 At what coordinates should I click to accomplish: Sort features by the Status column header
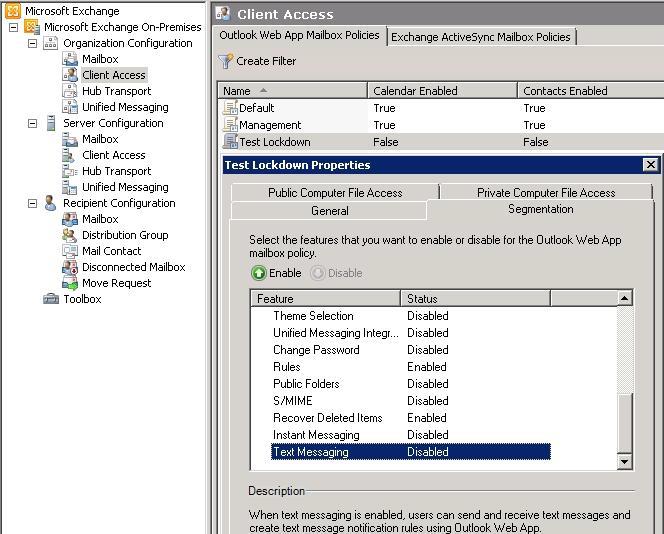pyautogui.click(x=476, y=299)
